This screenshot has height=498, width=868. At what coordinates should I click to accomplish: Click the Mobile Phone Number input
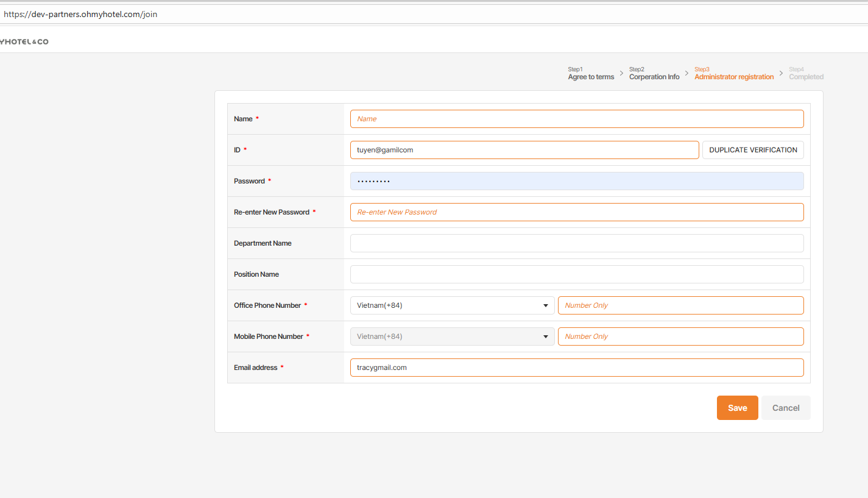click(680, 336)
